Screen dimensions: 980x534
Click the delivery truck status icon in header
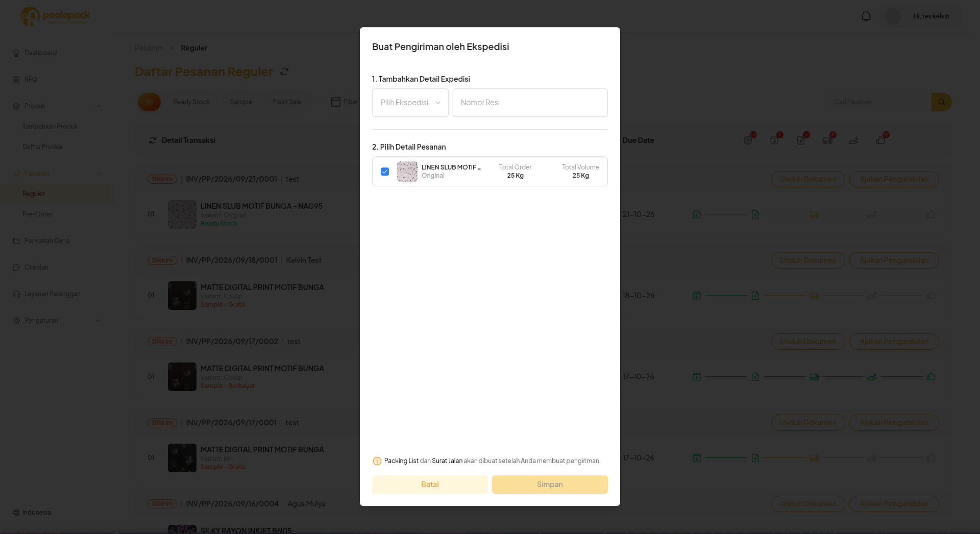(827, 140)
